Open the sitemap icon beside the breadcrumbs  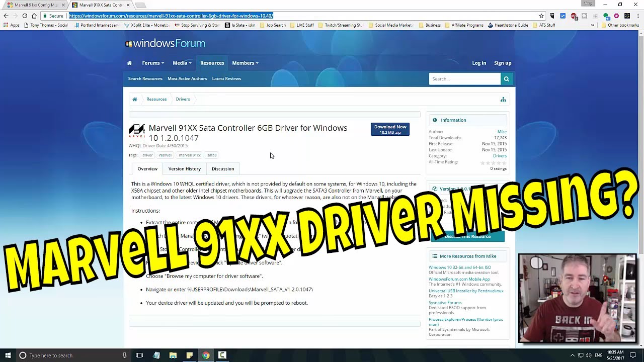(503, 99)
